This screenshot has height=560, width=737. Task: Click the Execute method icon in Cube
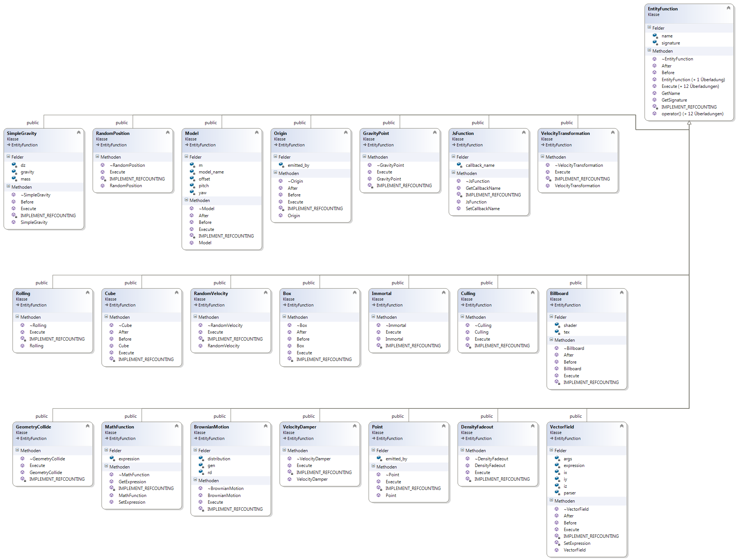112,352
